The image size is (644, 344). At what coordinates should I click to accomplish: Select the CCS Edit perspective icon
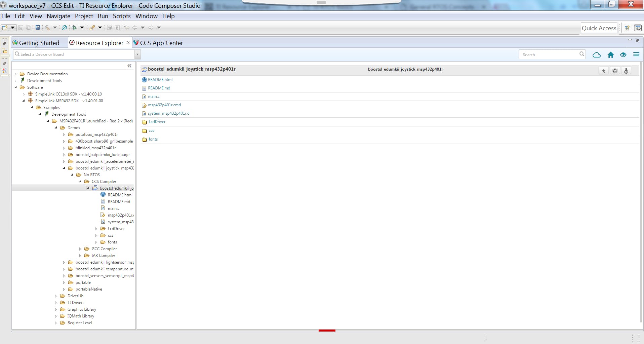pyautogui.click(x=638, y=28)
